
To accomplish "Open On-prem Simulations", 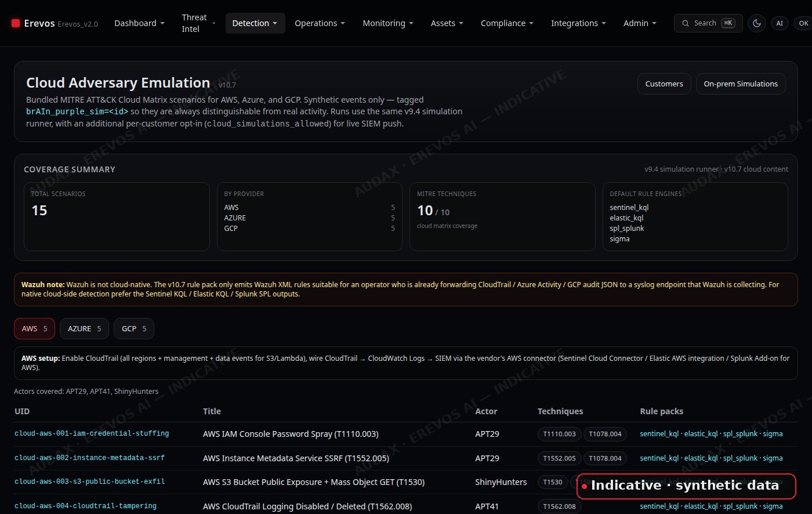I will [x=741, y=84].
